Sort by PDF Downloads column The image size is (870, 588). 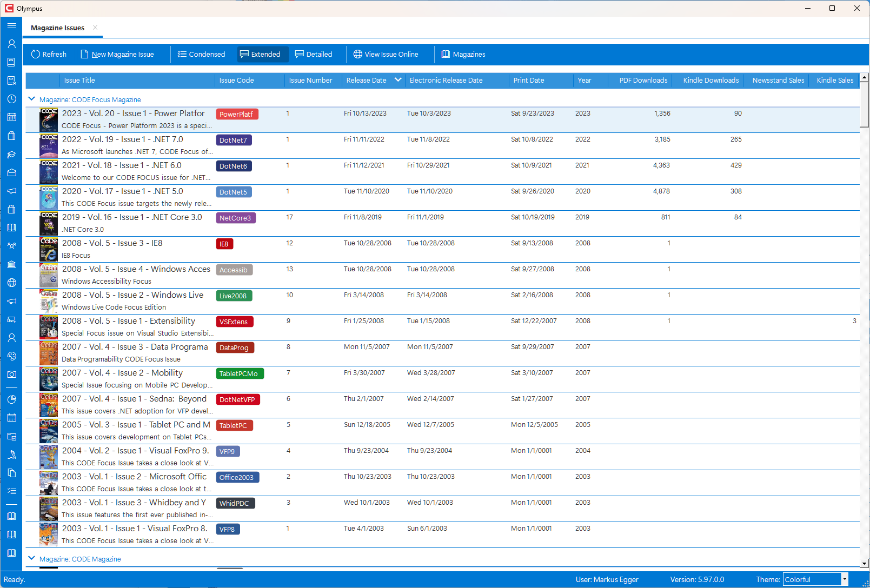coord(640,80)
